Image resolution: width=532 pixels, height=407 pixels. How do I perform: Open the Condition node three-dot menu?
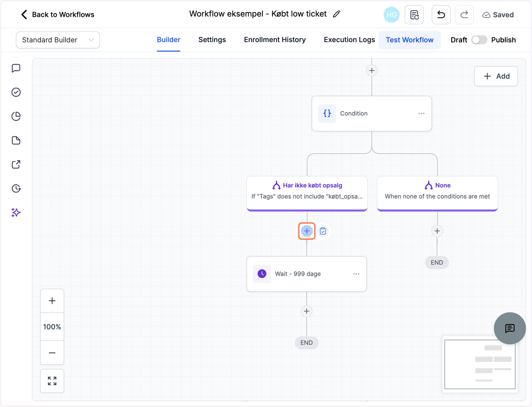click(421, 113)
